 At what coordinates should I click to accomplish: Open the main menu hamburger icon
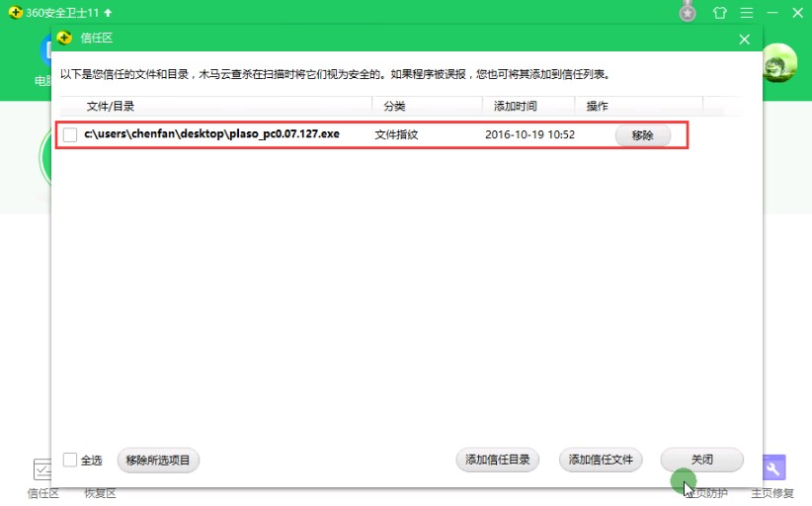(746, 13)
